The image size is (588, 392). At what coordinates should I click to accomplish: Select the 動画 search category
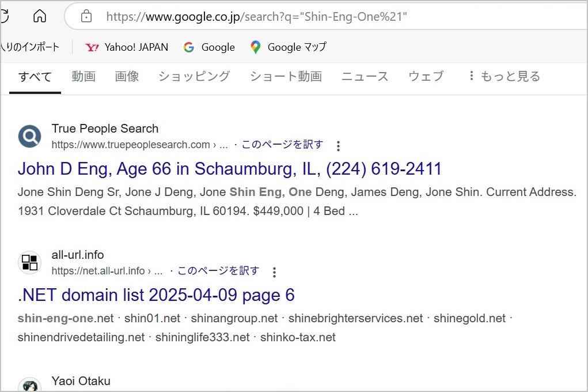pyautogui.click(x=84, y=76)
